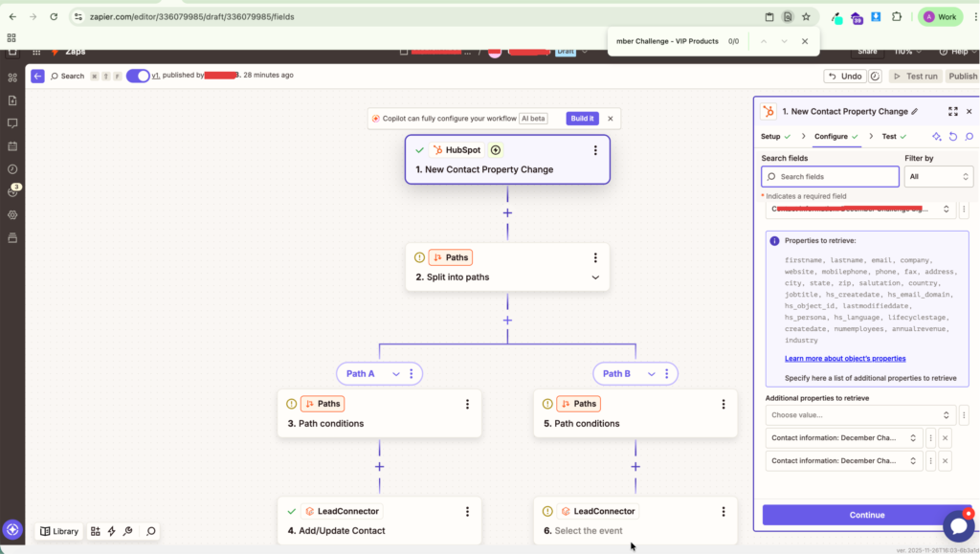
Task: Reload the browser page
Action: (54, 17)
